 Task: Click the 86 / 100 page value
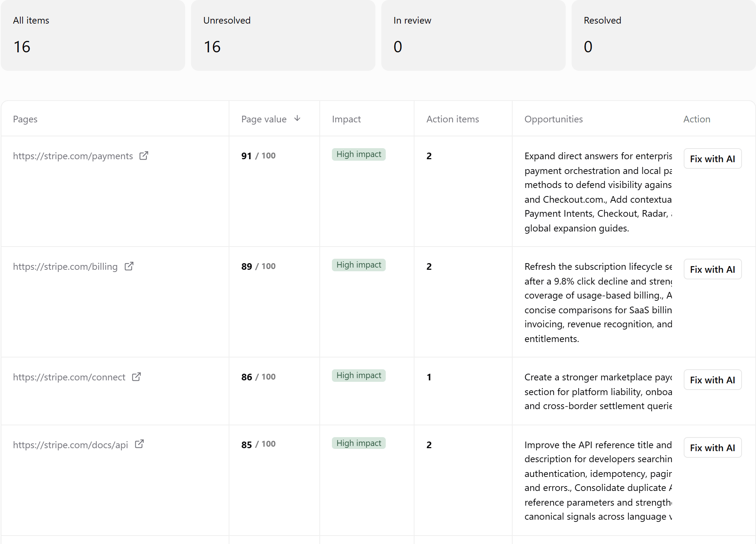coord(258,377)
